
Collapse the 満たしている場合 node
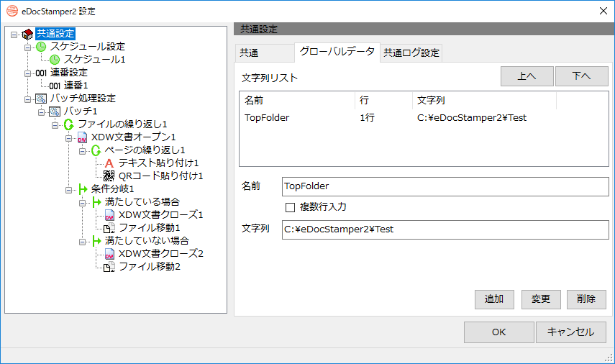83,203
